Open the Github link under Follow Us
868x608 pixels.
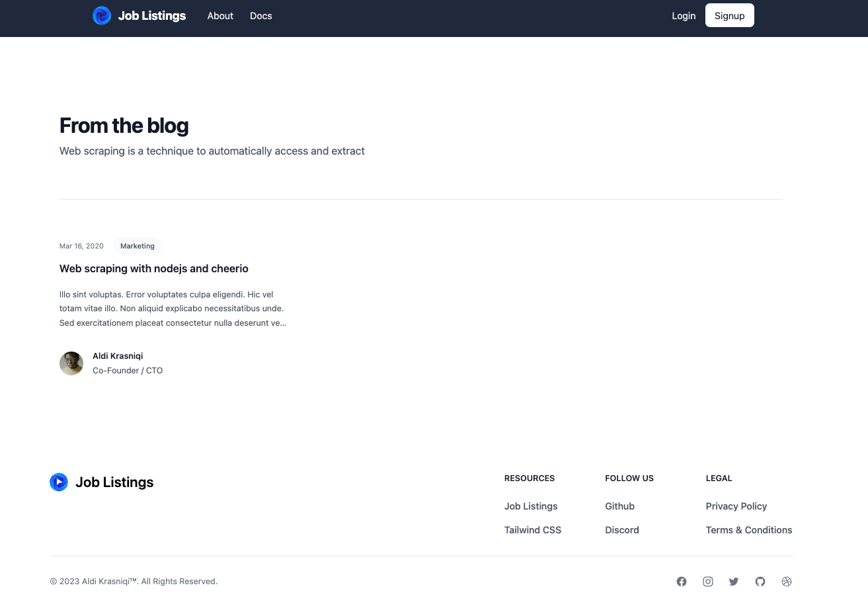pyautogui.click(x=619, y=506)
